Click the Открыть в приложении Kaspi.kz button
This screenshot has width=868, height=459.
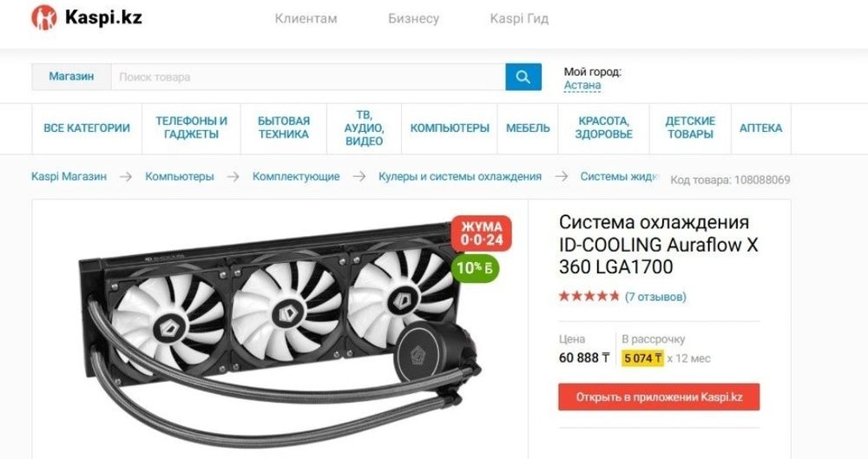click(x=659, y=397)
